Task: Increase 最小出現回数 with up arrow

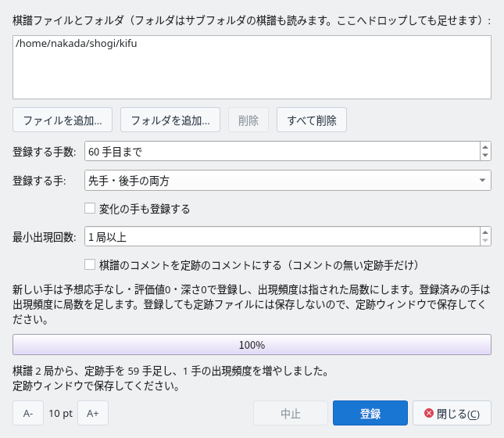Action: pyautogui.click(x=485, y=232)
